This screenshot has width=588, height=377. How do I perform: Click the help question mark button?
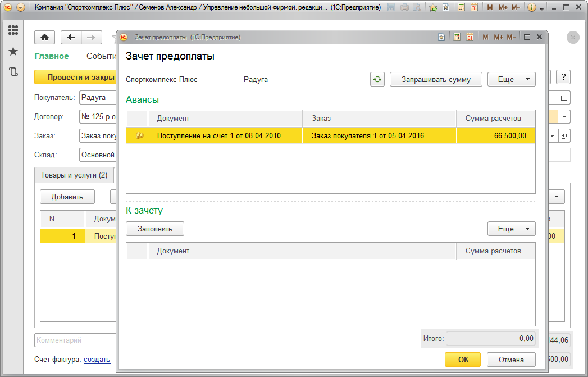(x=563, y=77)
